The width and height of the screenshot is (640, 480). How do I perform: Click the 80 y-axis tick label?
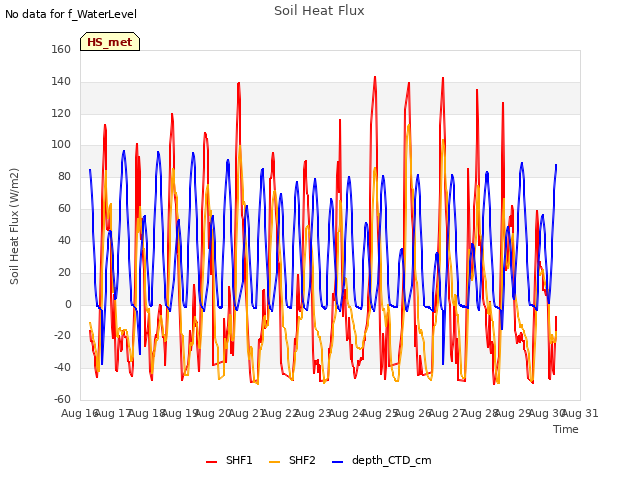click(64, 176)
